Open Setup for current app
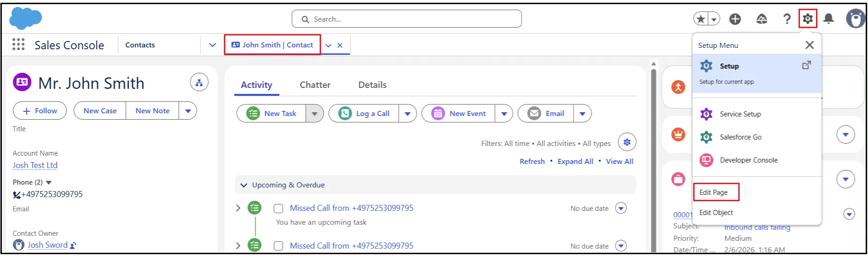 tap(757, 74)
